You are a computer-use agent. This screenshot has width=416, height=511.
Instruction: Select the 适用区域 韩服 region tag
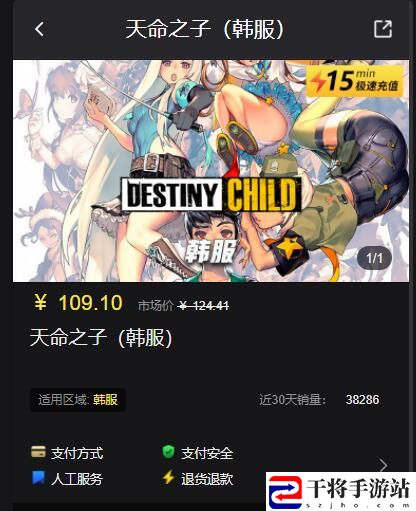click(x=78, y=400)
